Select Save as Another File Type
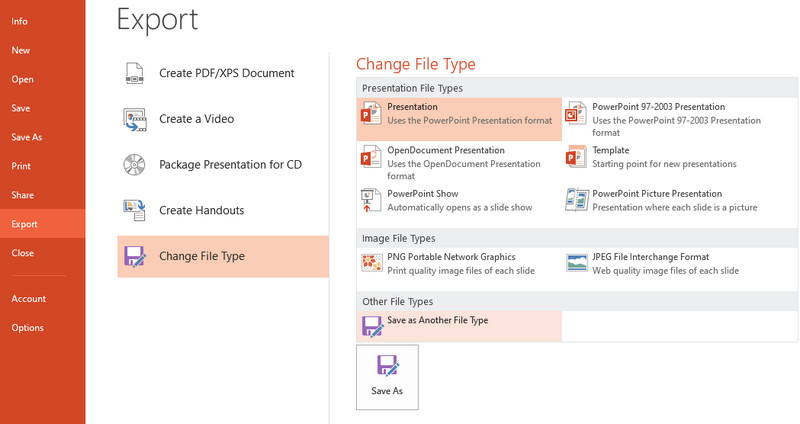The height and width of the screenshot is (424, 800). 459,326
